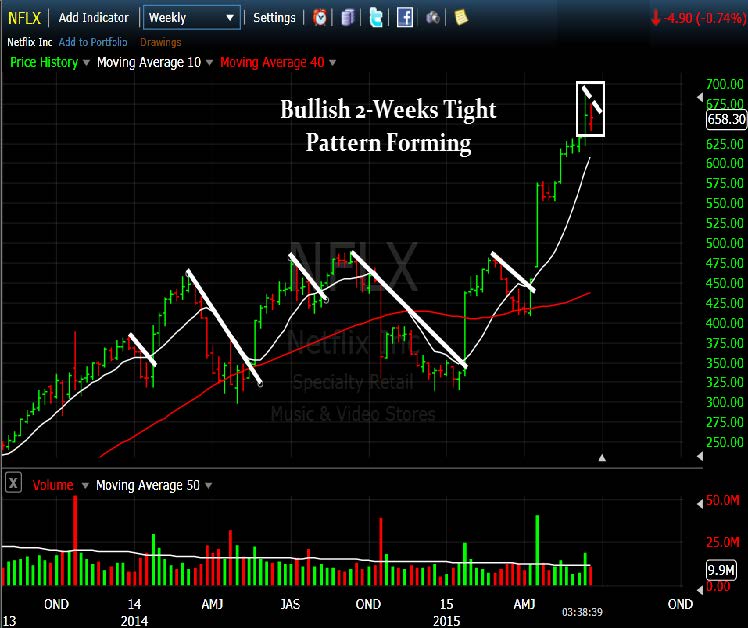748x628 pixels.
Task: Click the 03:38:39 countdown timer text
Action: 582,612
